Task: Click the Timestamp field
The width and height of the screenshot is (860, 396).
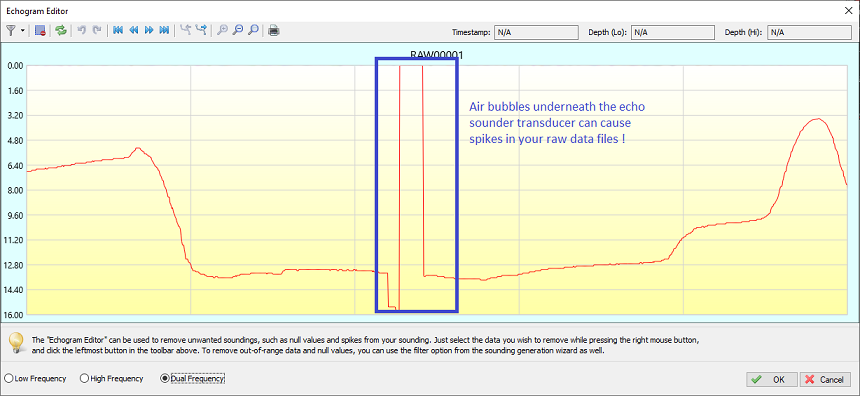Action: tap(536, 32)
